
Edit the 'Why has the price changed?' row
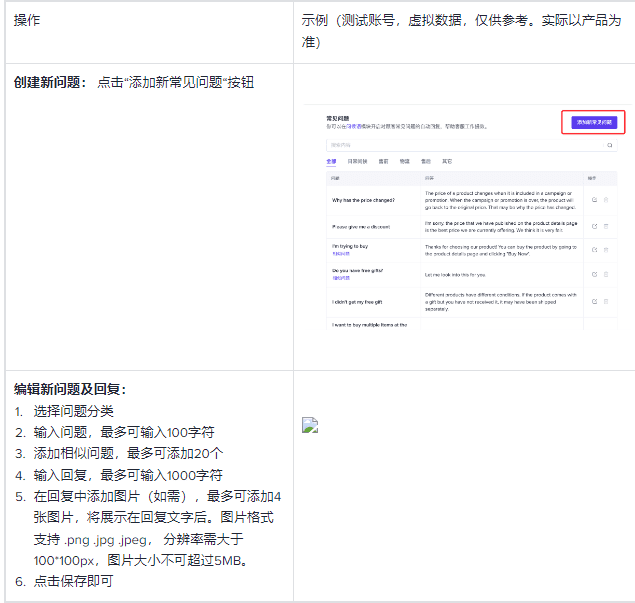pos(594,200)
